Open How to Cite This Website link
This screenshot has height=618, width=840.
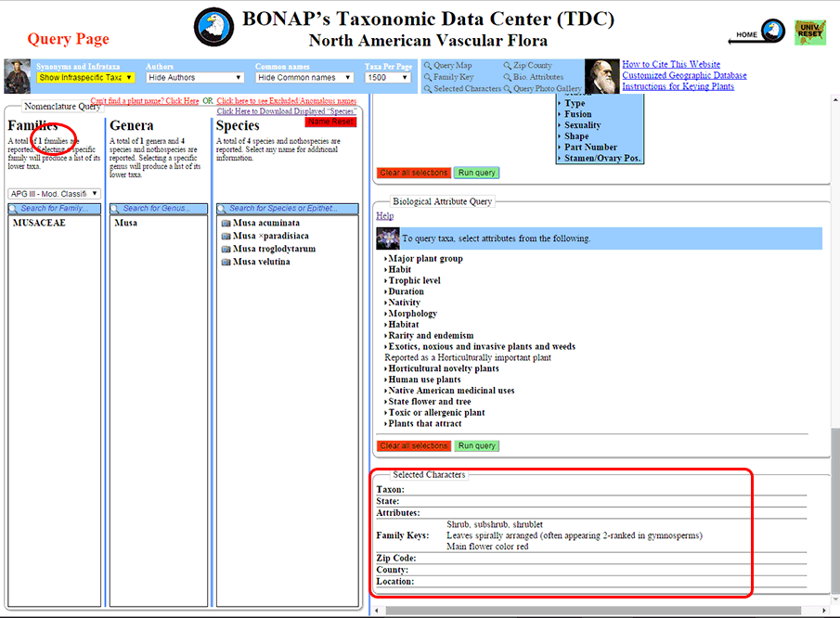pos(671,64)
